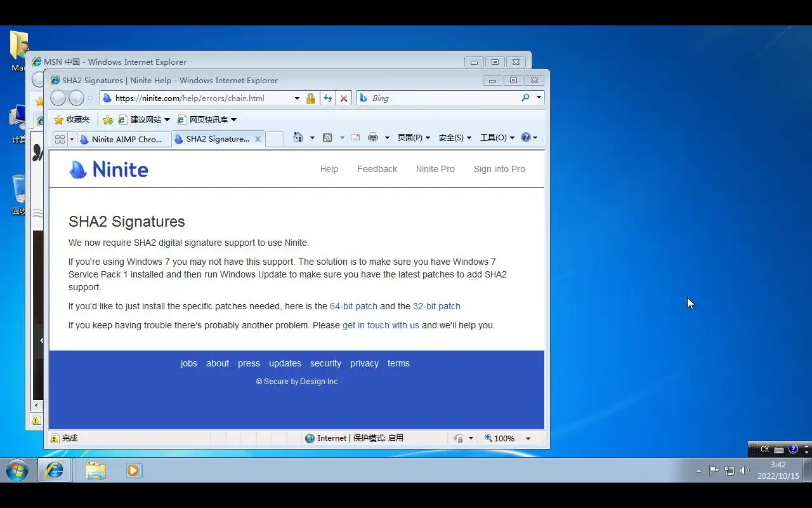This screenshot has width=812, height=508.
Task: Print the page with the printer icon
Action: 373,137
